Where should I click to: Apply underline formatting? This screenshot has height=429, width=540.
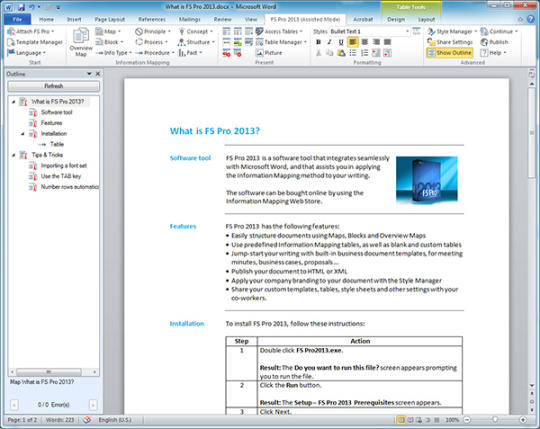pyautogui.click(x=341, y=42)
